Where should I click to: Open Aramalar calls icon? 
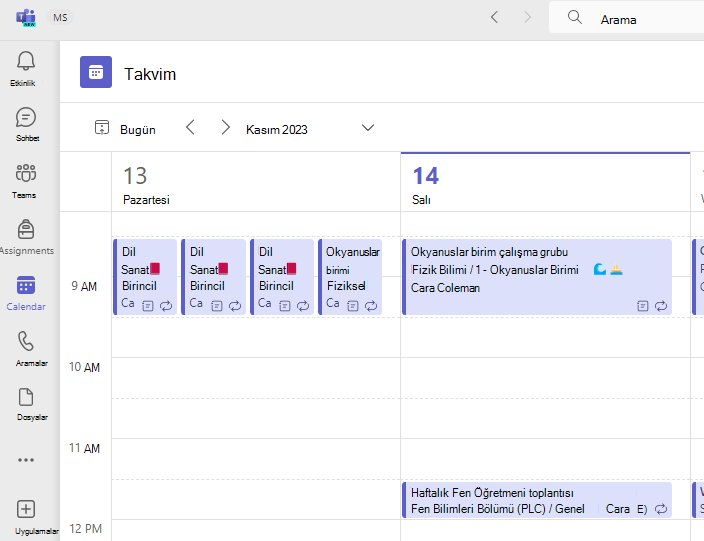pos(26,341)
